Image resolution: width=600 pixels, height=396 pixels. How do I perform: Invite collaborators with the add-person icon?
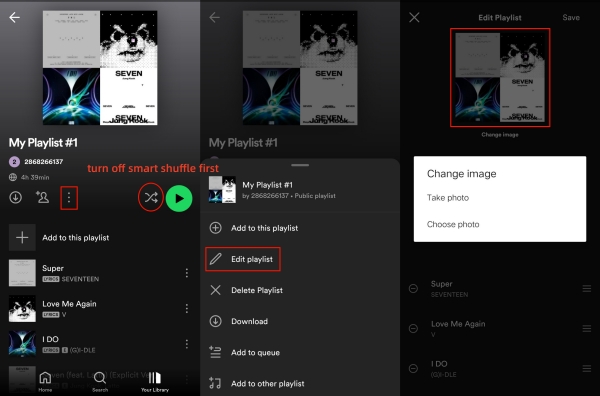click(42, 197)
